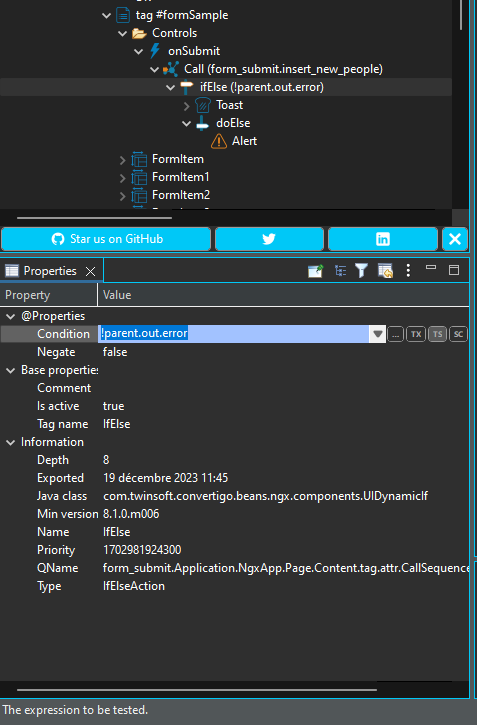Click the Twitter bird button
Image resolution: width=477 pixels, height=725 pixels.
coord(269,239)
